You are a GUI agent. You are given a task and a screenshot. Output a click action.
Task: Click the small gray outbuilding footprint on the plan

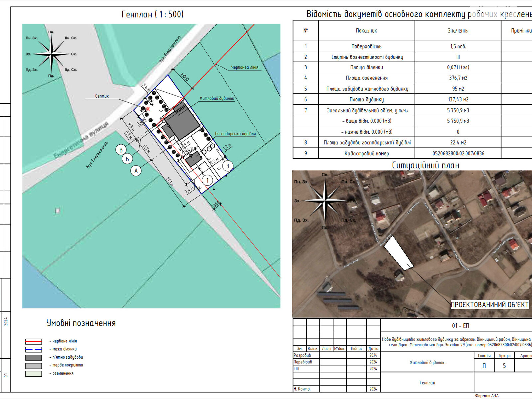click(x=194, y=159)
